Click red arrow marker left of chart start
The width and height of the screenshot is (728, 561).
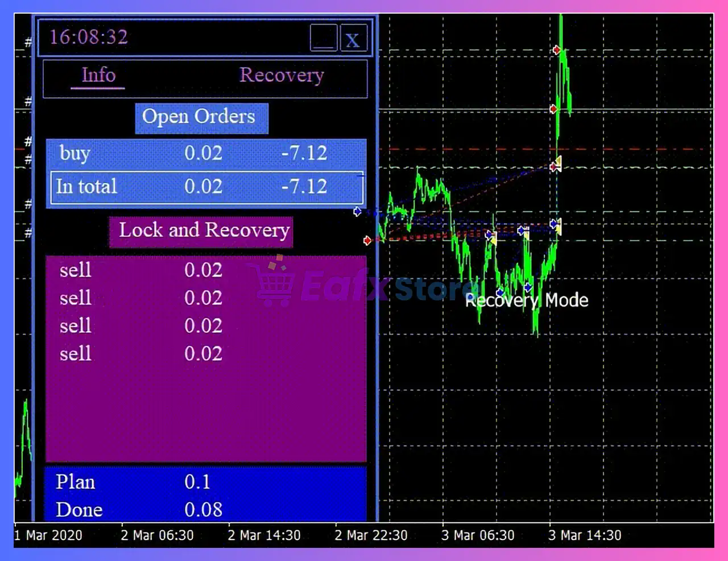(367, 241)
